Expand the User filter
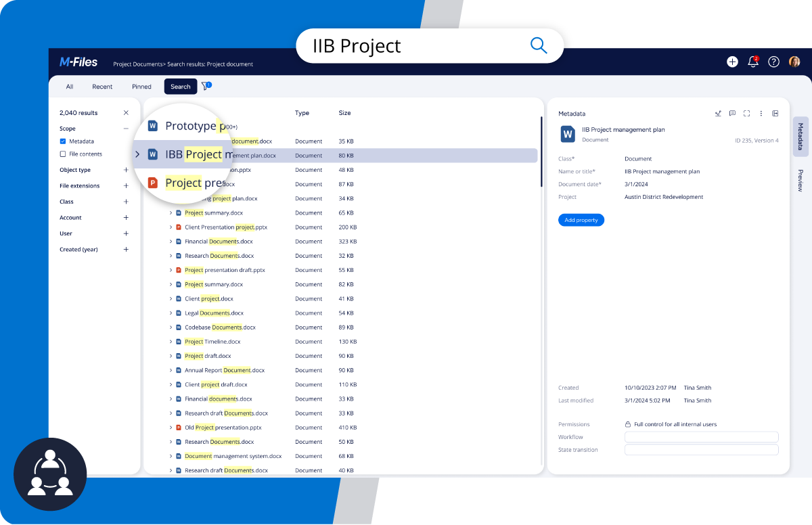This screenshot has height=525, width=812. pos(126,233)
